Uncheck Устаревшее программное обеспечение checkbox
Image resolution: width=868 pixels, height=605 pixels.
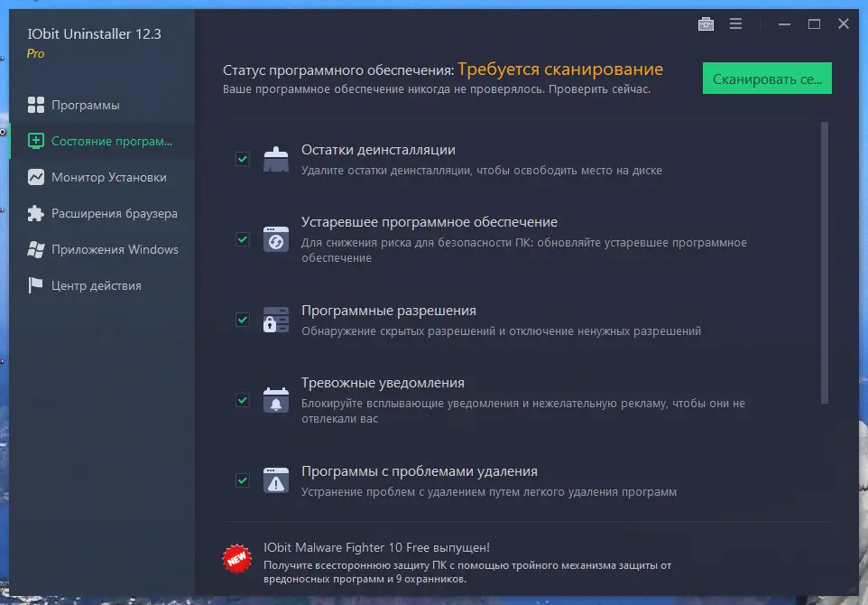(243, 239)
